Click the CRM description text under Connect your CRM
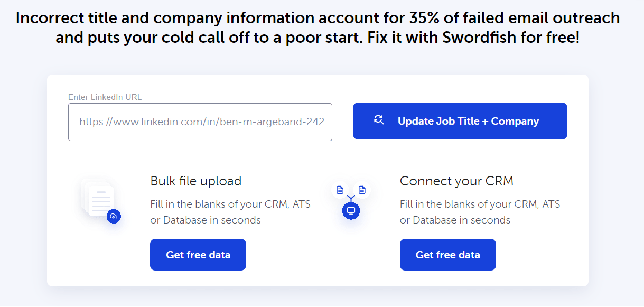Screen dimensions: 644x307 pos(480,211)
